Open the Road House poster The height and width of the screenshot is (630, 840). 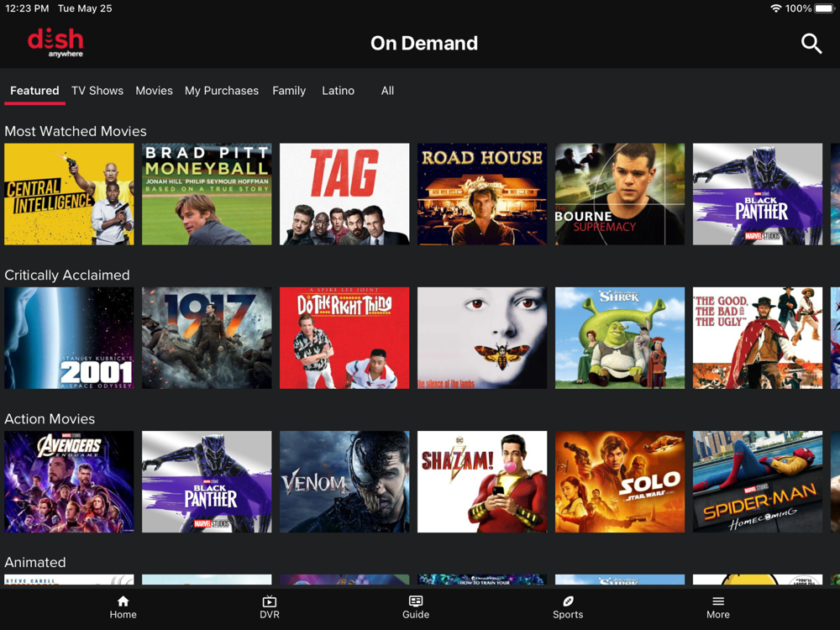point(482,194)
